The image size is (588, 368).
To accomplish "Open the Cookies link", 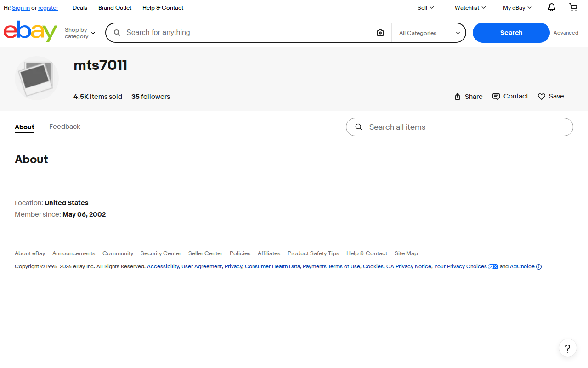I will tap(373, 266).
